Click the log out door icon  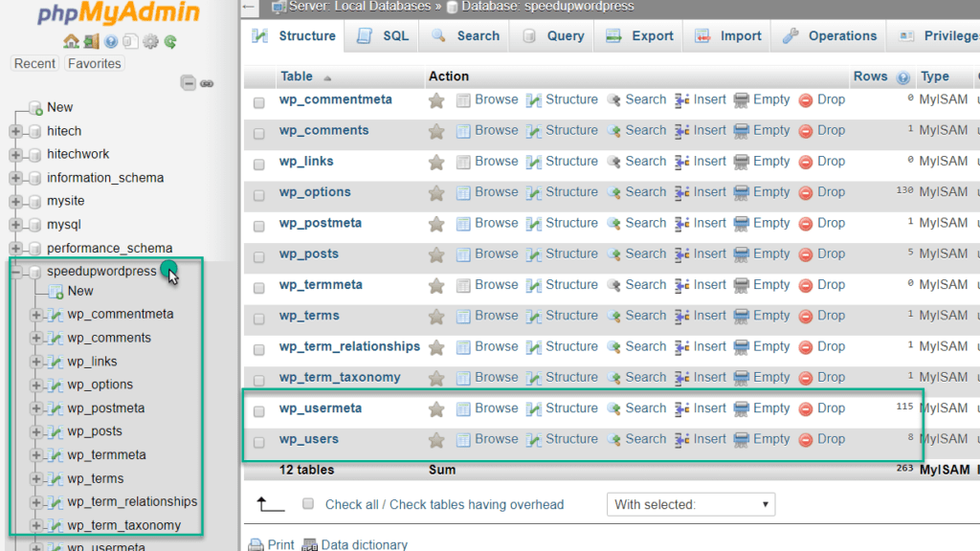(91, 42)
